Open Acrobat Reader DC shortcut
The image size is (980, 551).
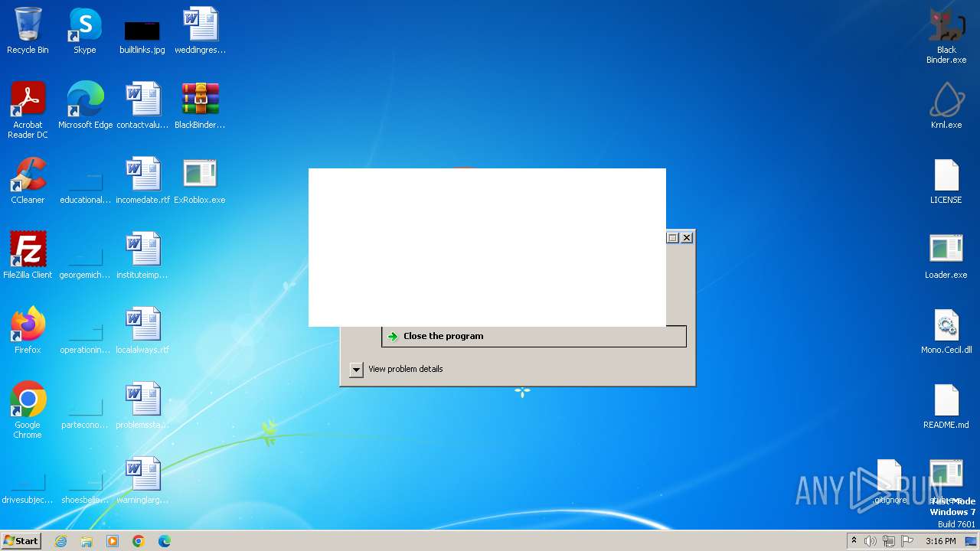(28, 110)
